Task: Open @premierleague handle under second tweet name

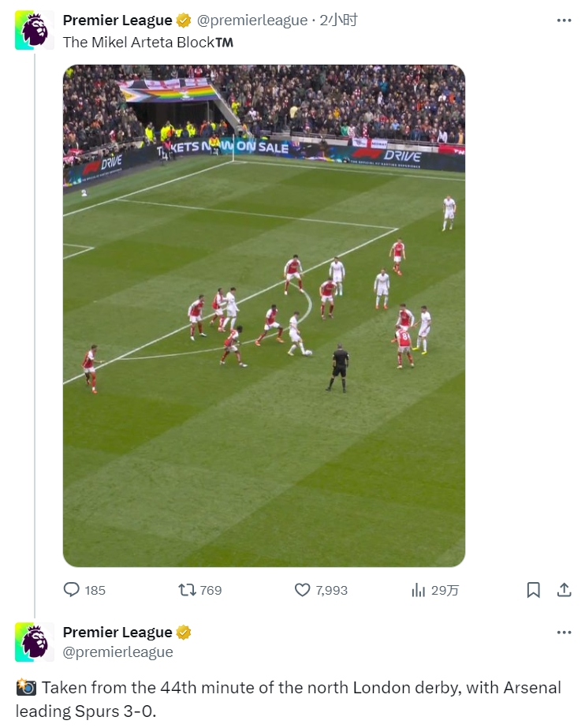Action: 117,651
